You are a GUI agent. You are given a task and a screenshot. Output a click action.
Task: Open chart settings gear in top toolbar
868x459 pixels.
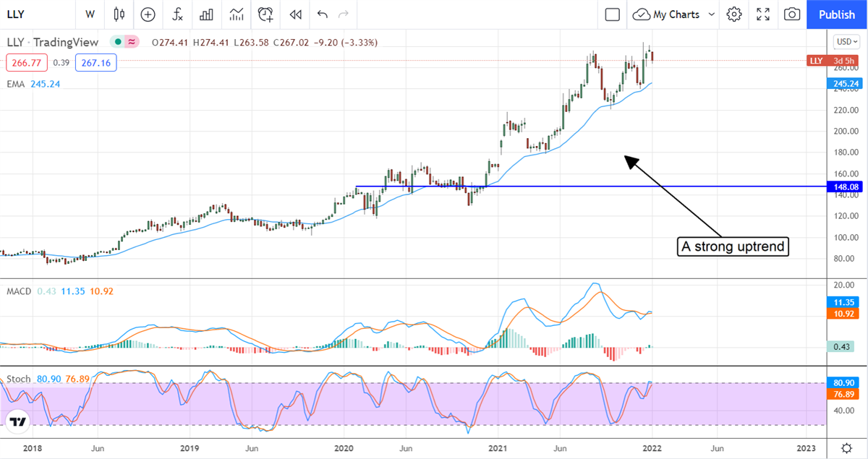[x=734, y=14]
